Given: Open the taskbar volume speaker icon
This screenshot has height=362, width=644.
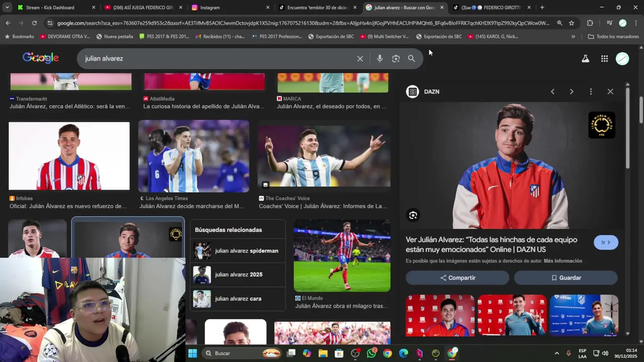Looking at the screenshot, I should tap(605, 353).
